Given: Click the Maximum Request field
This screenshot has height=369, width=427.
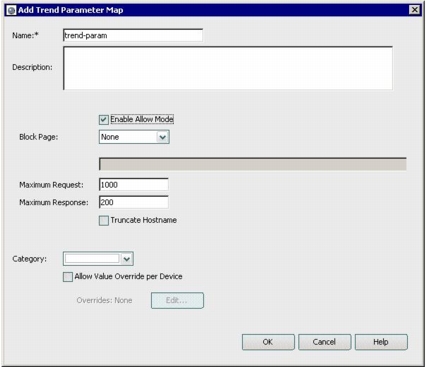Looking at the screenshot, I should coord(134,185).
